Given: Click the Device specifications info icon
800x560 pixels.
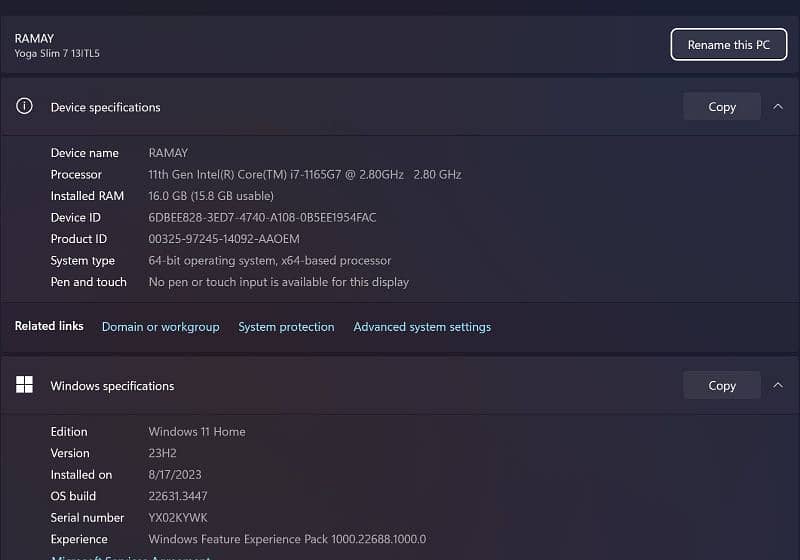Looking at the screenshot, I should (24, 106).
